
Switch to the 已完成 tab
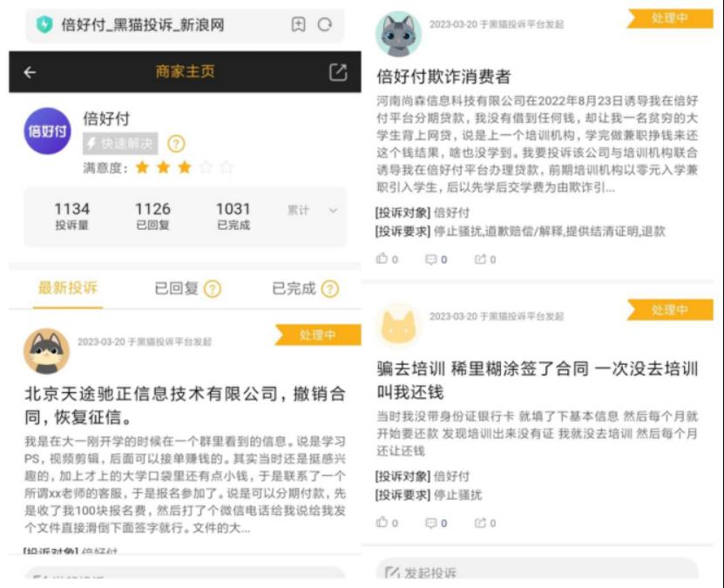pyautogui.click(x=294, y=288)
